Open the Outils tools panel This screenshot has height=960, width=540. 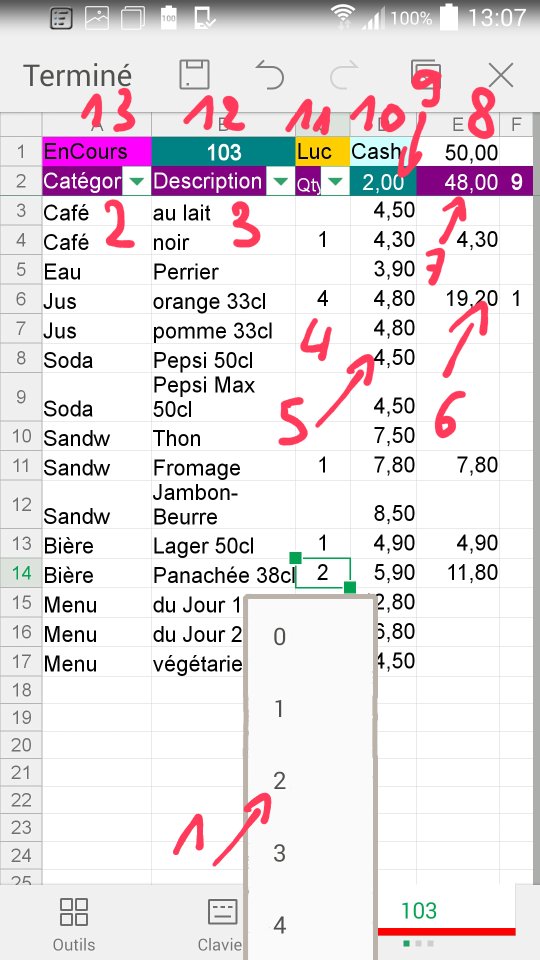[x=74, y=922]
